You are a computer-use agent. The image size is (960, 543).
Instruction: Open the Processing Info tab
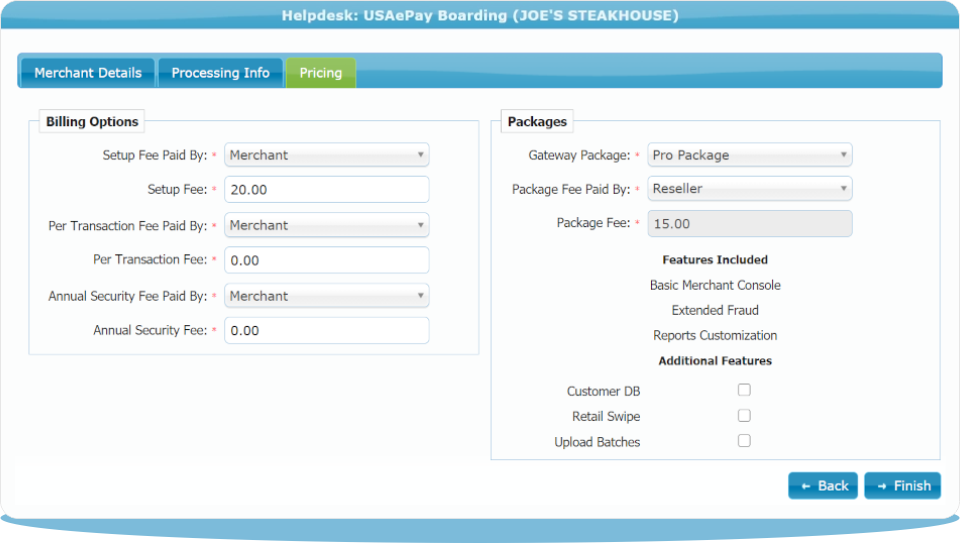click(x=220, y=73)
